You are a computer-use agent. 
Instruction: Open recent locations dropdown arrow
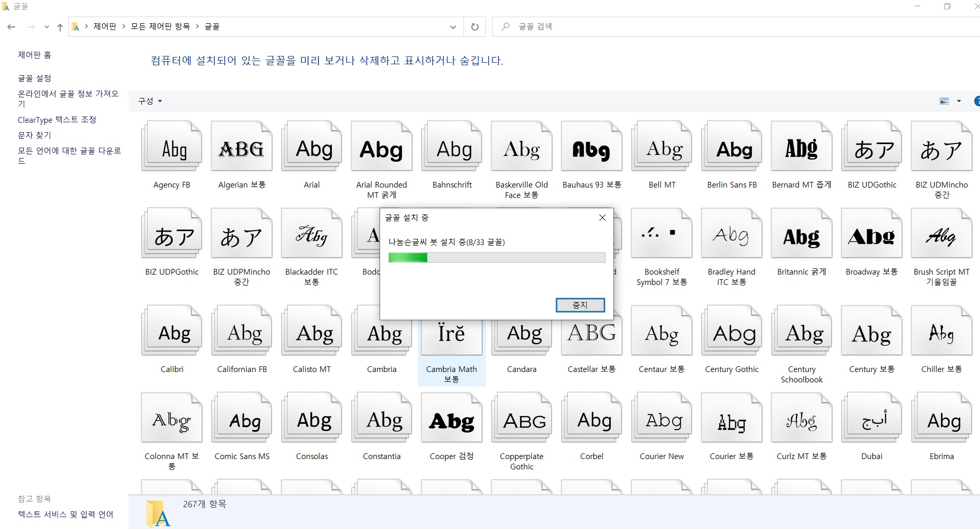(x=47, y=27)
